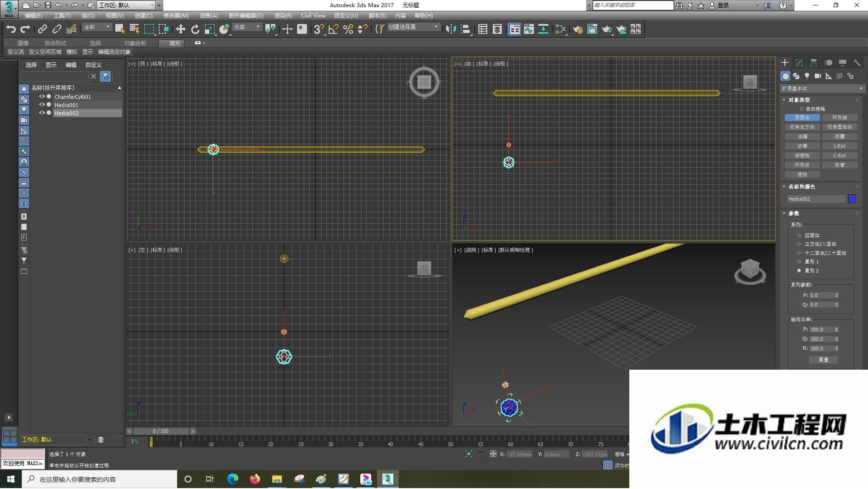Click the Select and Link chain icon
The image size is (868, 489).
pos(42,29)
